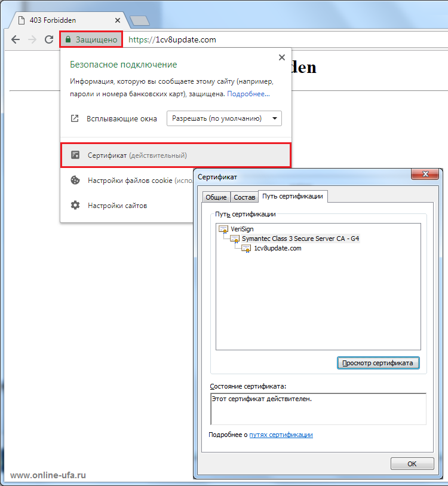Select the Путь сертификации tab

[293, 196]
